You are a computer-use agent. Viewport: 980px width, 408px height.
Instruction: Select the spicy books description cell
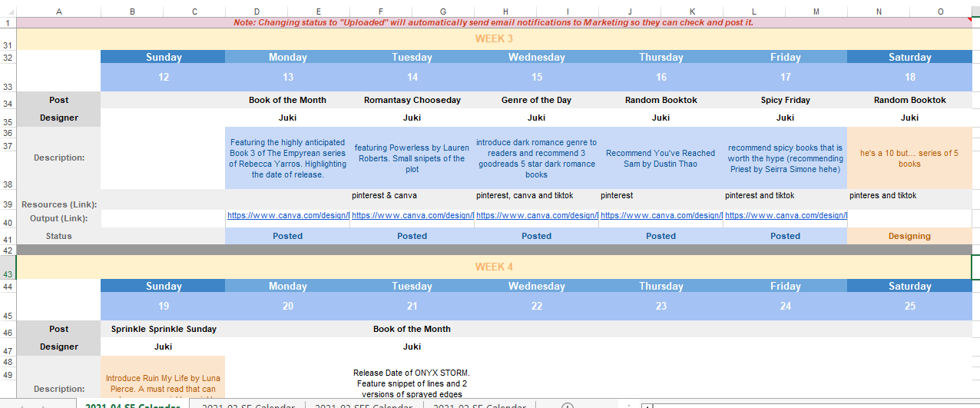point(786,158)
